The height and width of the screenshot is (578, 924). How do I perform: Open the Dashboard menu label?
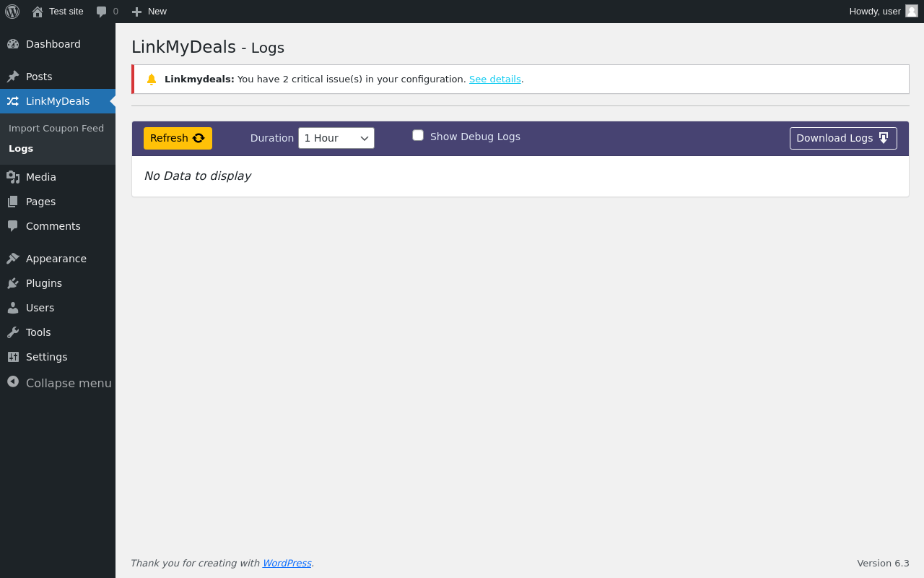click(53, 44)
